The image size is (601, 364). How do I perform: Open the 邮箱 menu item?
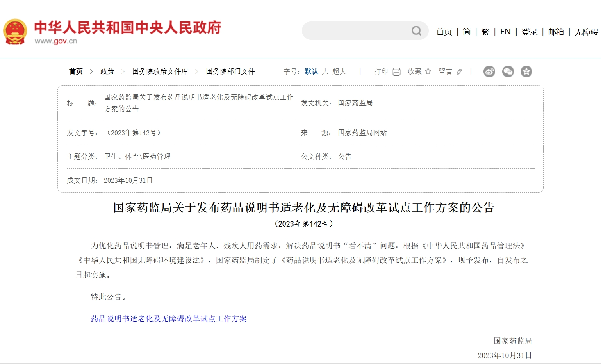(556, 32)
